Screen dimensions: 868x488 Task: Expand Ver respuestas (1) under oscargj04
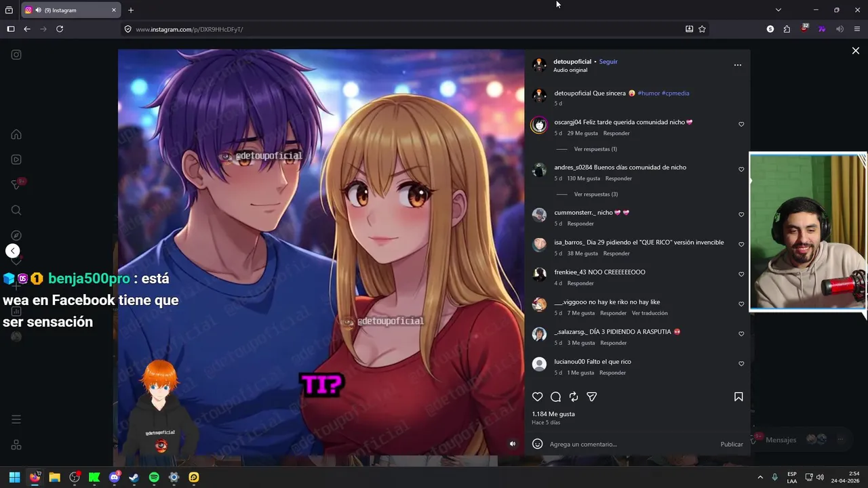[595, 149]
